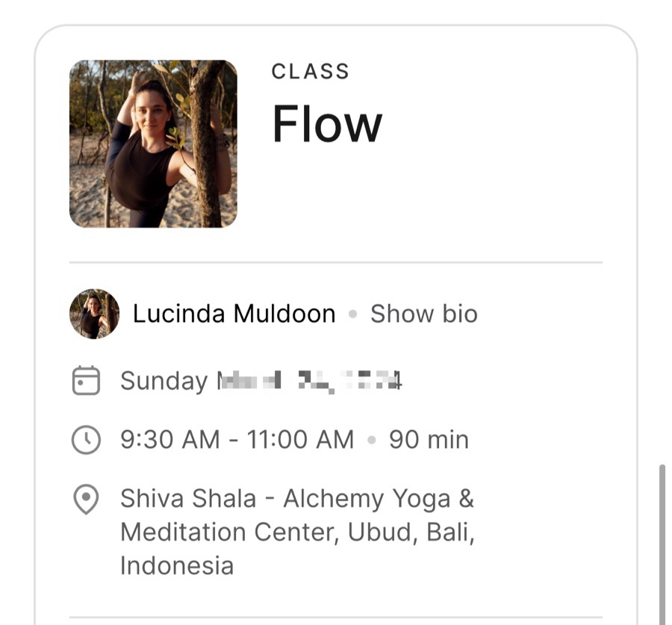Image resolution: width=672 pixels, height=625 pixels.
Task: Click the Meditation Center, Ubud, Bali line
Action: (297, 532)
